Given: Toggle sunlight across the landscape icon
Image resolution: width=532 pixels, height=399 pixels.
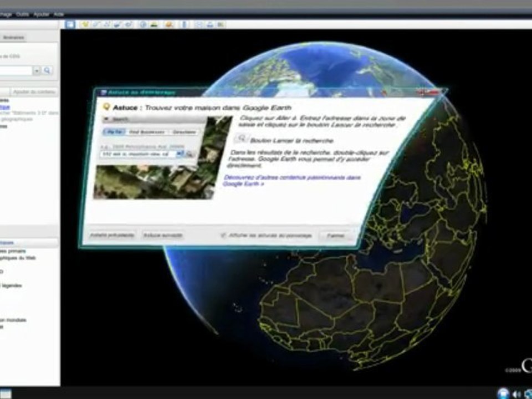Looking at the screenshot, I should pos(155,24).
